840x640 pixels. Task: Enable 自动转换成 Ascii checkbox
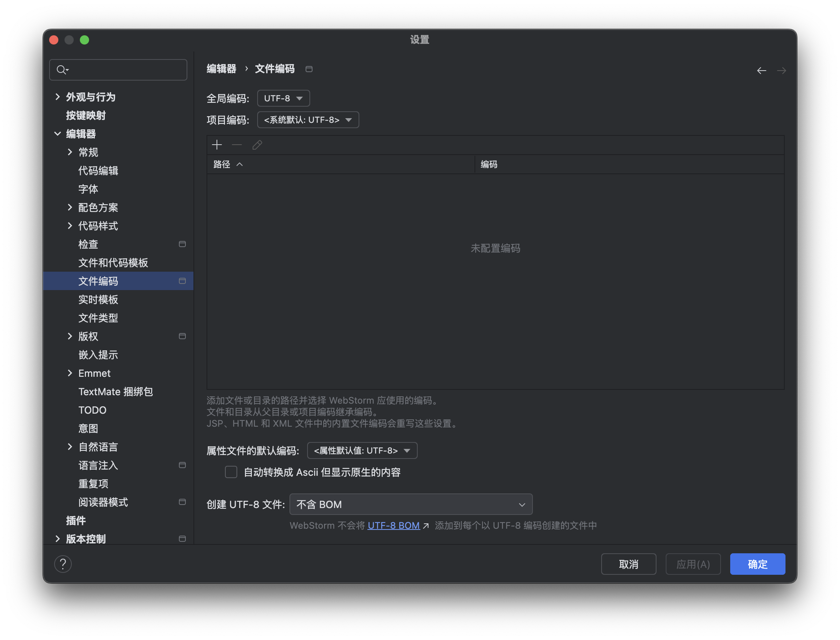pyautogui.click(x=231, y=472)
